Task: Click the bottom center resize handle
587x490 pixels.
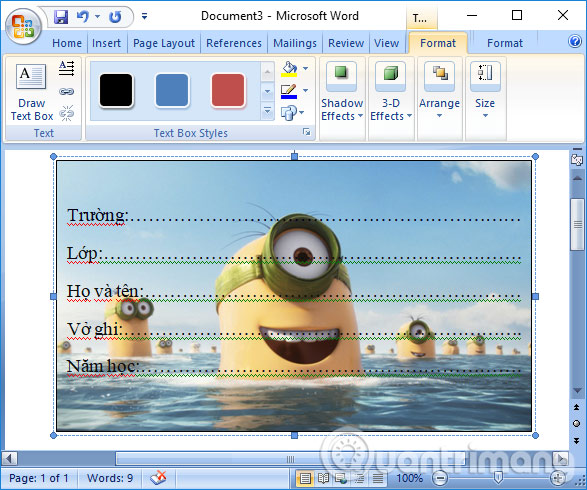Action: pos(295,435)
